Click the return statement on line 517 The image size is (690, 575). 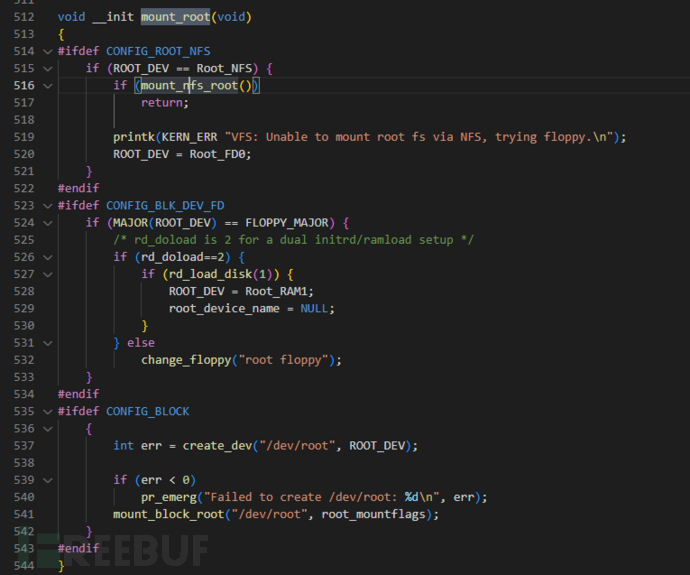point(163,103)
